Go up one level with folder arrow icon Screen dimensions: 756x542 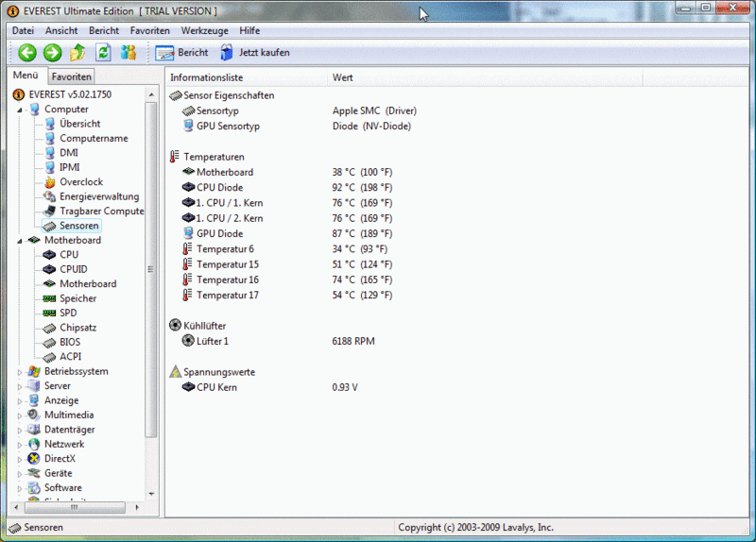pos(77,53)
